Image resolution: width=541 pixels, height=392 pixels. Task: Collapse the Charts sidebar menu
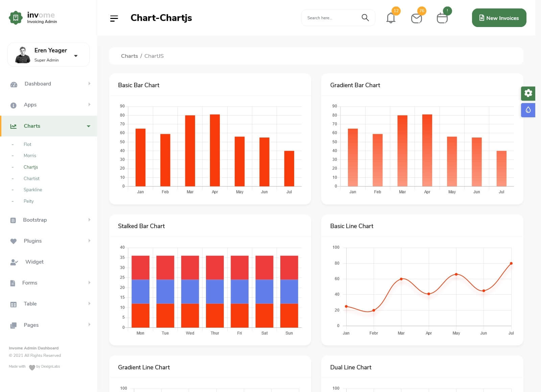pos(89,126)
